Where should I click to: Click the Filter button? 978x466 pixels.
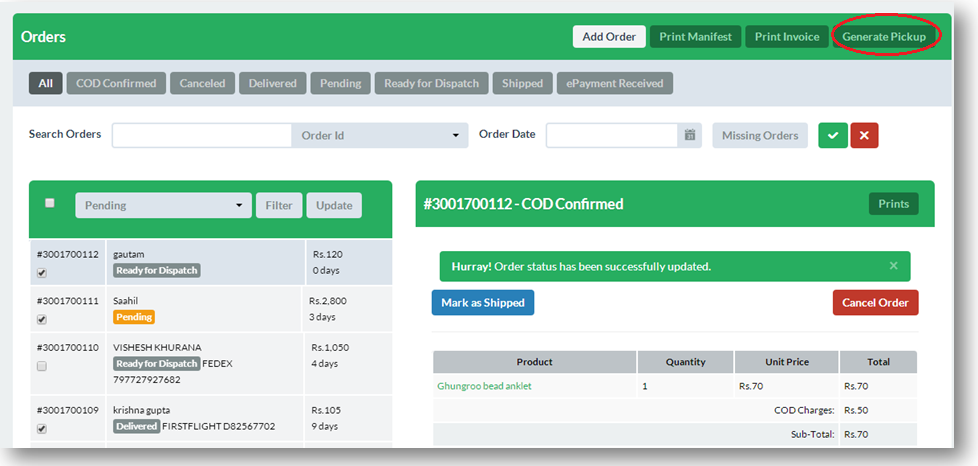click(279, 205)
